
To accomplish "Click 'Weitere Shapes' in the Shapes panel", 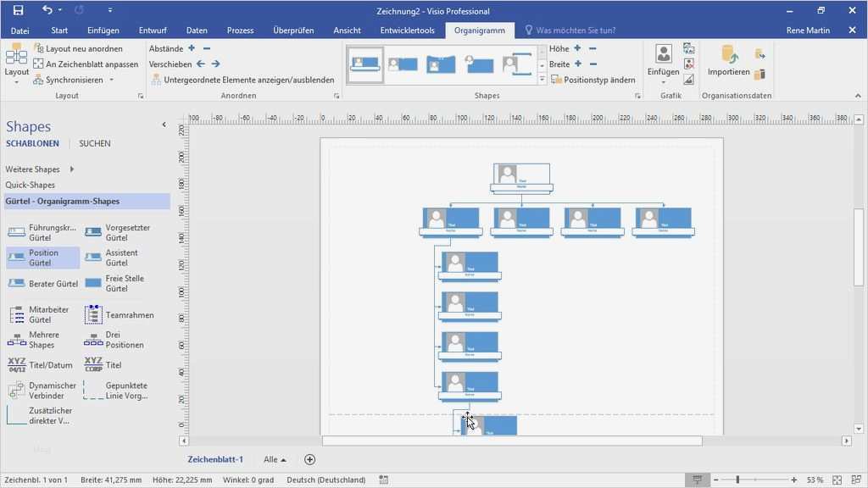I will click(34, 169).
